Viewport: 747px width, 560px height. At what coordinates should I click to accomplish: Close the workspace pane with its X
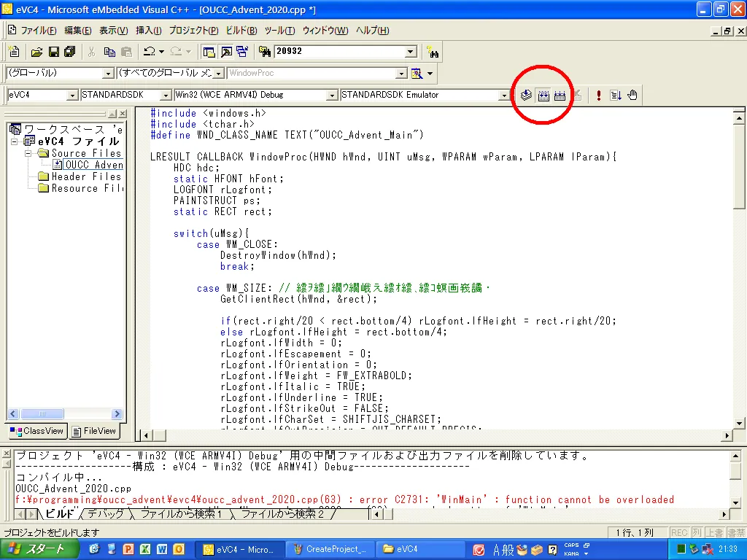tap(123, 114)
